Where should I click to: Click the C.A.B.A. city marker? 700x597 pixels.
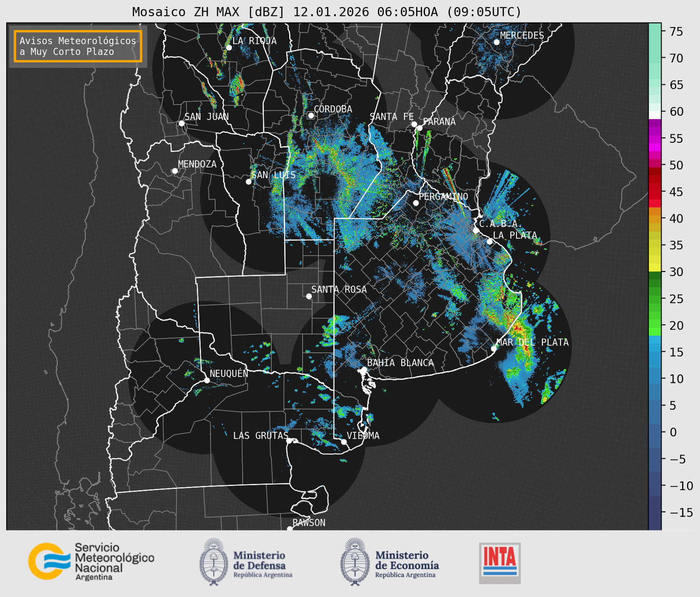coord(476,230)
